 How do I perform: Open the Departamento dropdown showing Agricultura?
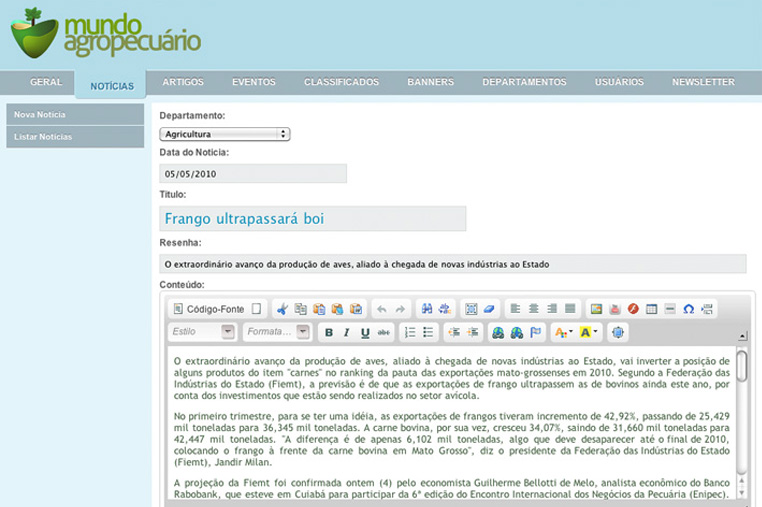(x=225, y=134)
